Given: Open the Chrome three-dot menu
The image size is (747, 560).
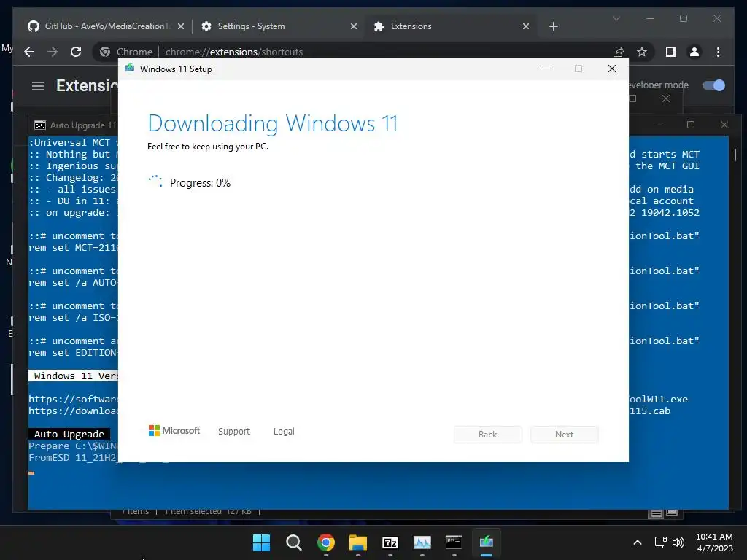Looking at the screenshot, I should coord(718,52).
